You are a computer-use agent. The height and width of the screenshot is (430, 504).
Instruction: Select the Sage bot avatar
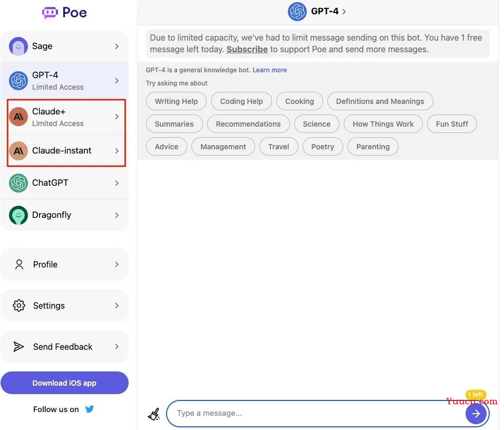point(18,46)
